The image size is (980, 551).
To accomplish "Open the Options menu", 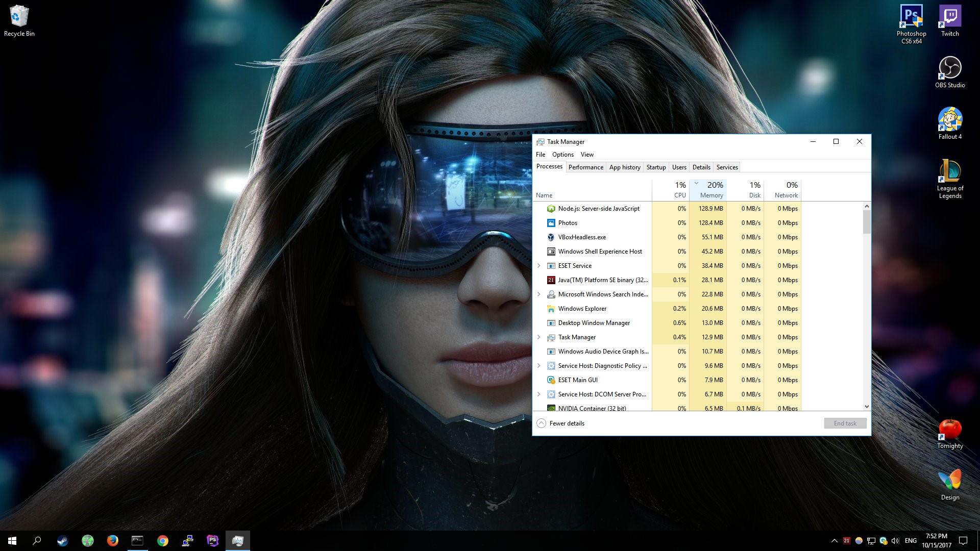I will [562, 155].
